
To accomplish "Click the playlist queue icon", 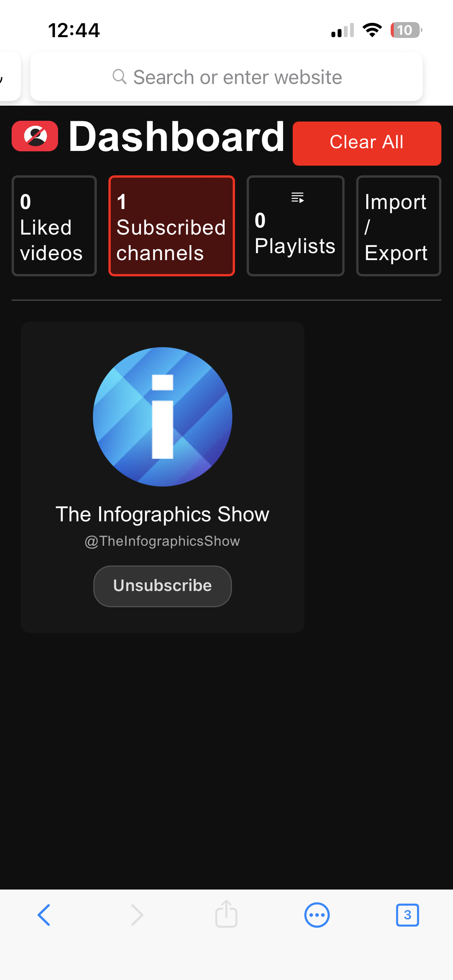I will [297, 197].
